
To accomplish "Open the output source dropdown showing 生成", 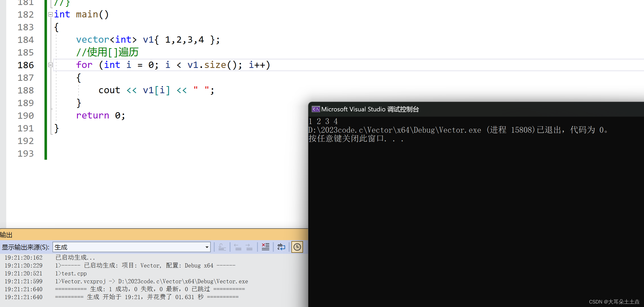I will pyautogui.click(x=207, y=247).
